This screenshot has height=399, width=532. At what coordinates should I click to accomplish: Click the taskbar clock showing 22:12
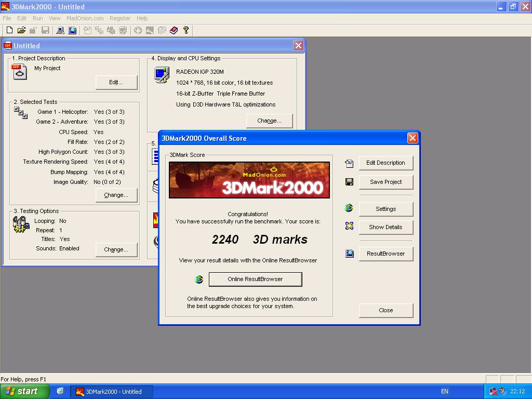[517, 391]
